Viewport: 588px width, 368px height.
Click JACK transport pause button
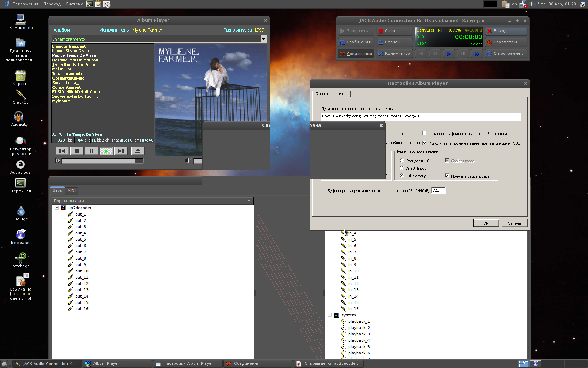pos(463,54)
